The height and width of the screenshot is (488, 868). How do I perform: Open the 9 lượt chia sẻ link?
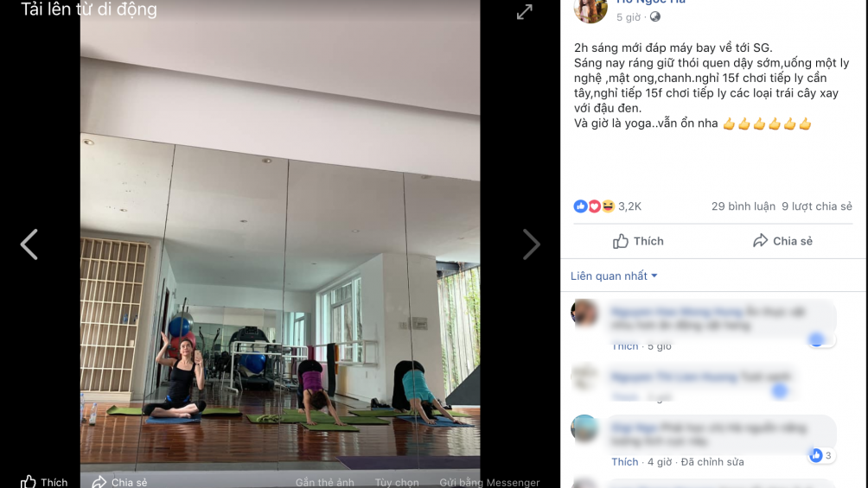[816, 206]
